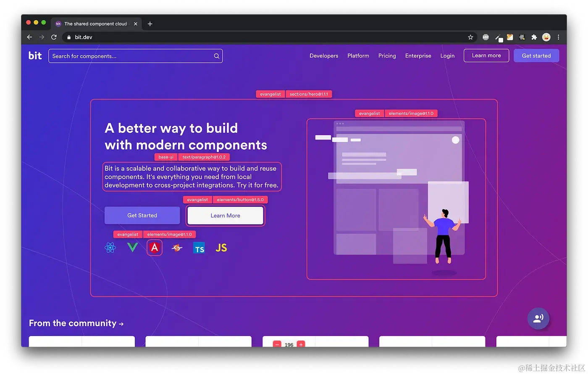Screen dimensions: 588x375
Task: Click the text/paragraph@1.0.2 label
Action: (x=204, y=157)
